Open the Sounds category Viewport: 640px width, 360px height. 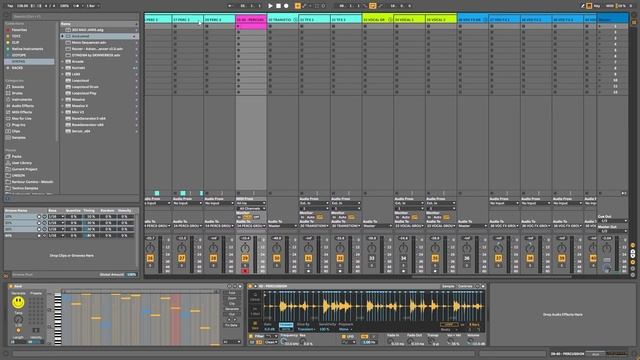pos(18,87)
